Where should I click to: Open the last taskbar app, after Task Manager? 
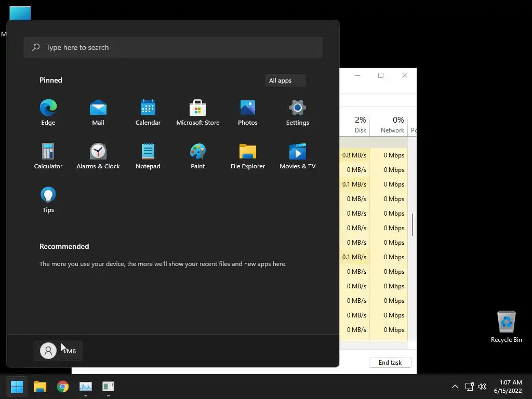pyautogui.click(x=108, y=387)
